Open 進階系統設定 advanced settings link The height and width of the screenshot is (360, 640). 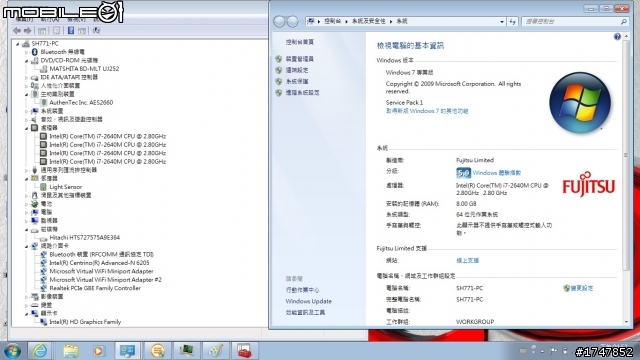(x=302, y=93)
